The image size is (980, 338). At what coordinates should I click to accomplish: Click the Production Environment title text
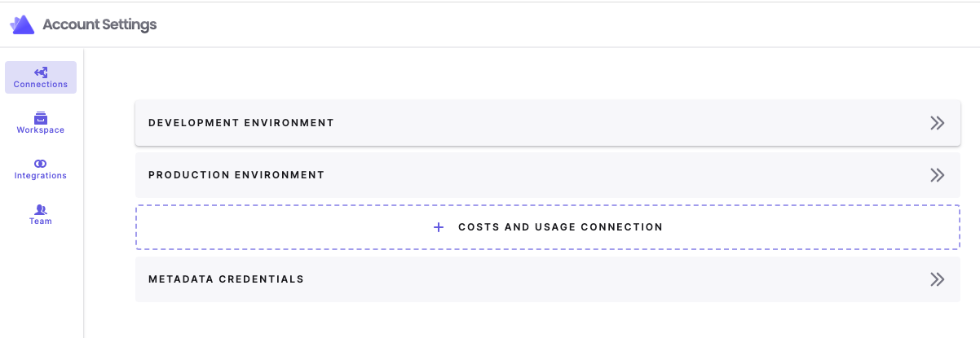click(x=236, y=175)
